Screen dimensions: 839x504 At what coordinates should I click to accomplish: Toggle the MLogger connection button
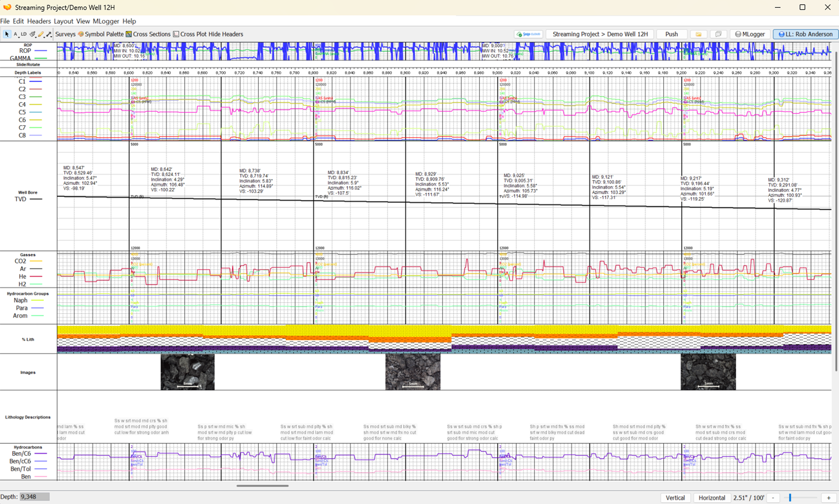(x=750, y=34)
